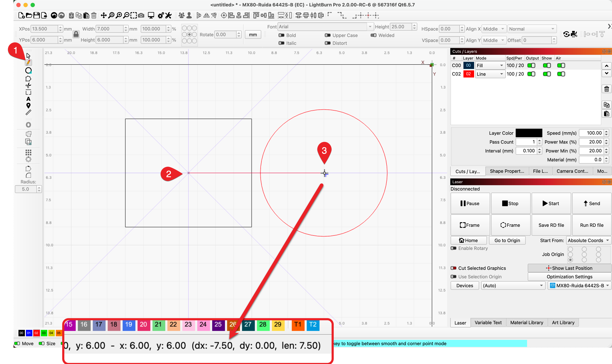Screen dimensions: 612x364
Task: Switch to the Material Library tab
Action: [x=526, y=323]
